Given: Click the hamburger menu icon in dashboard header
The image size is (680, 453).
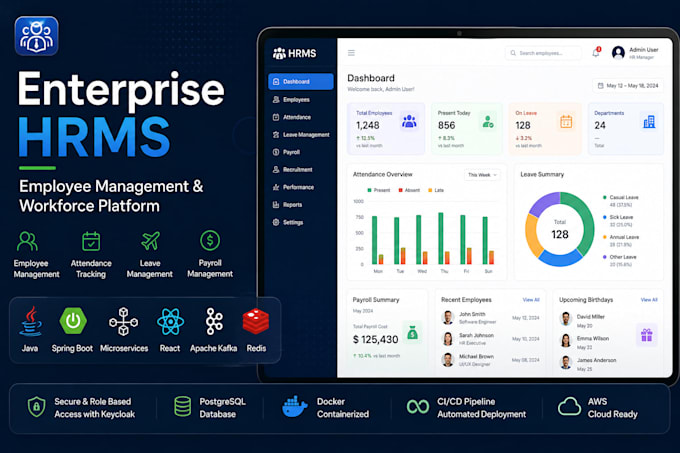Looking at the screenshot, I should (x=351, y=53).
